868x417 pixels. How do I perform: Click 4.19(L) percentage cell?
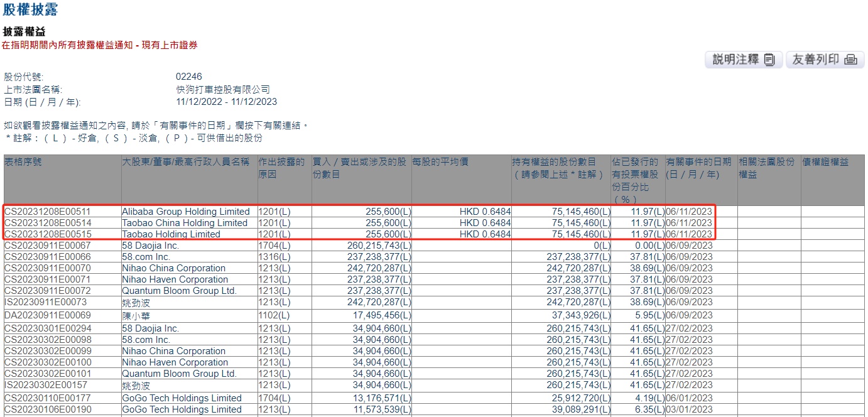pos(649,398)
